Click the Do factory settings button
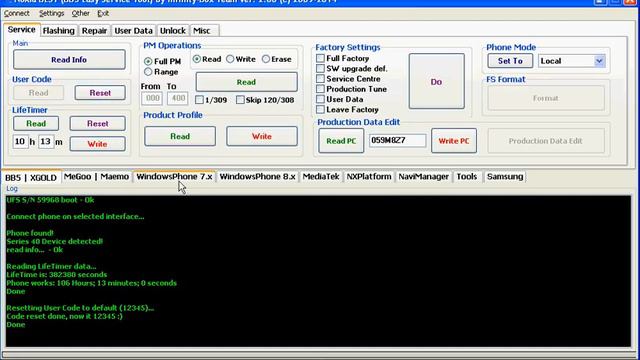Screen dimensions: 640x360 pos(436,81)
